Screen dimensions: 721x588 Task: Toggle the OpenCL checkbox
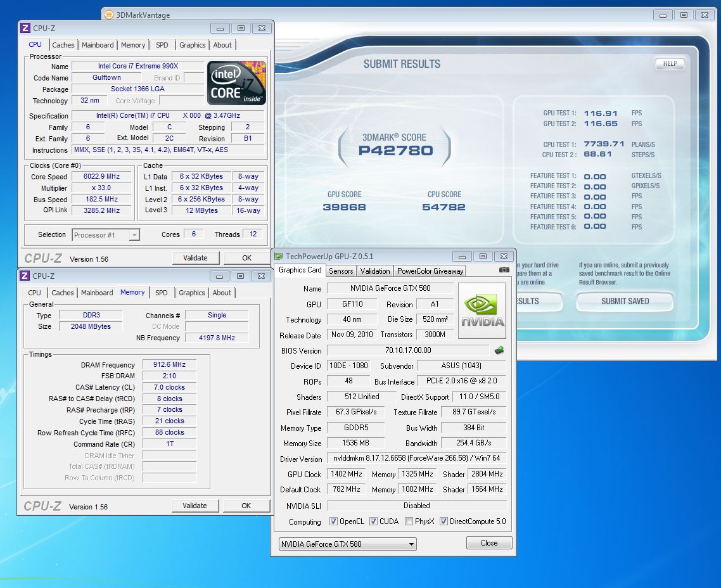click(x=333, y=521)
